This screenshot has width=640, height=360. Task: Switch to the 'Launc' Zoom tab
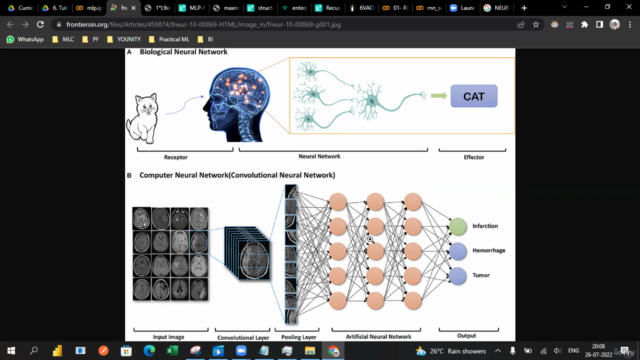click(x=462, y=8)
